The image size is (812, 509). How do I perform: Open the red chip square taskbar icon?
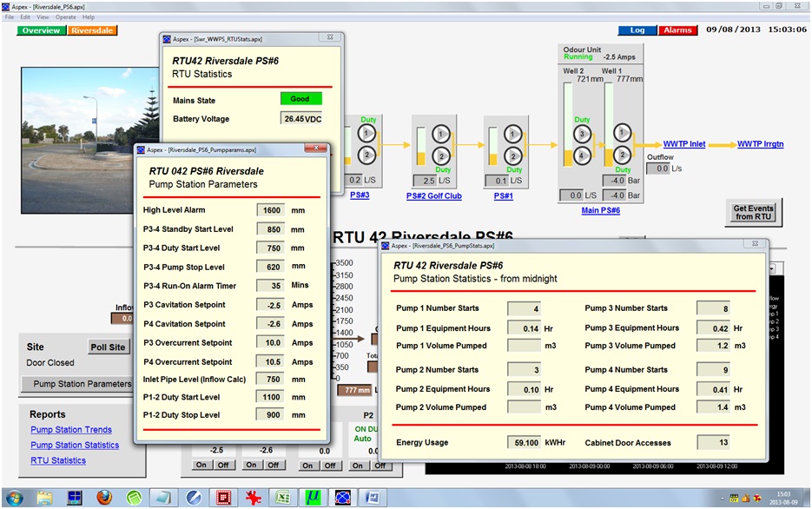coord(223,498)
